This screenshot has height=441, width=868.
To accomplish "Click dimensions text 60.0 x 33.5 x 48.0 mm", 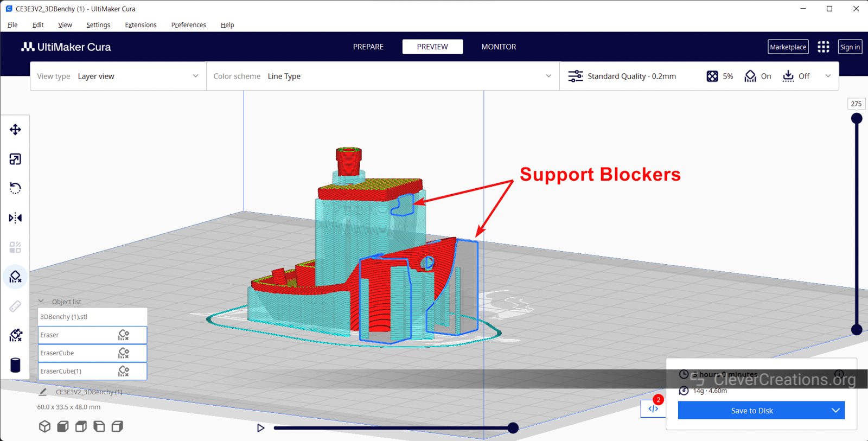I will pos(68,407).
